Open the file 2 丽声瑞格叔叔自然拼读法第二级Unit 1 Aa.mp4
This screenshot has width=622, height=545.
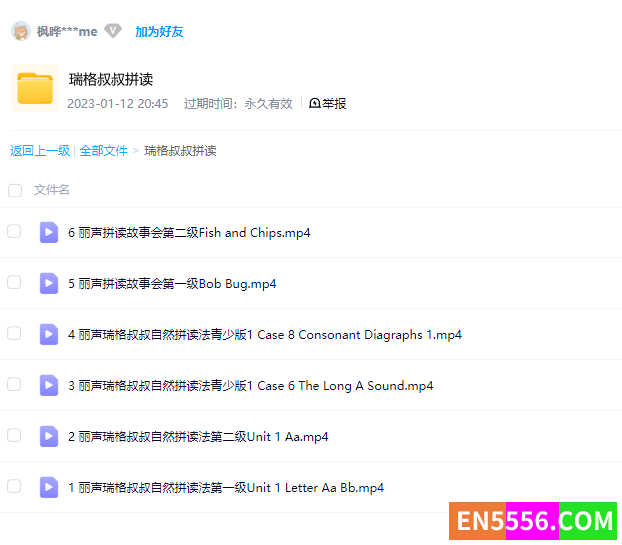[x=198, y=437]
